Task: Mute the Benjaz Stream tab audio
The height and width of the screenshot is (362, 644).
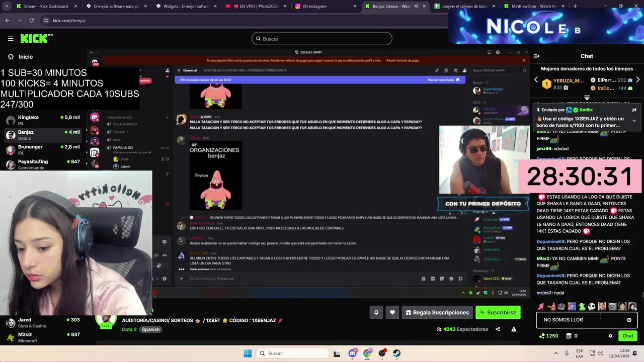Action: [x=416, y=6]
